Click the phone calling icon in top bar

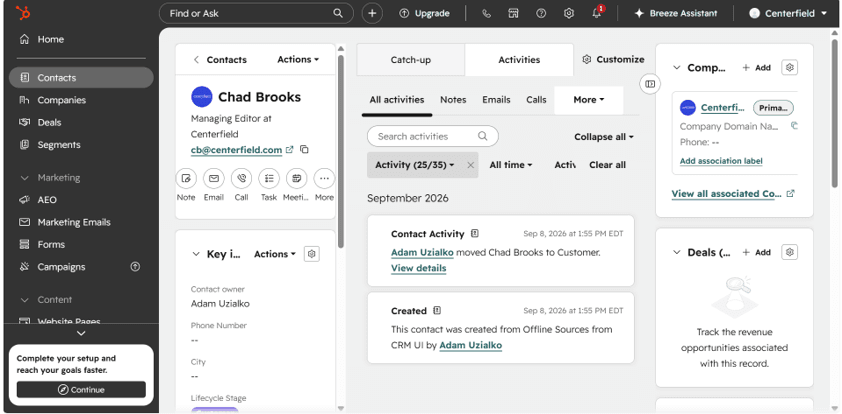coord(487,13)
